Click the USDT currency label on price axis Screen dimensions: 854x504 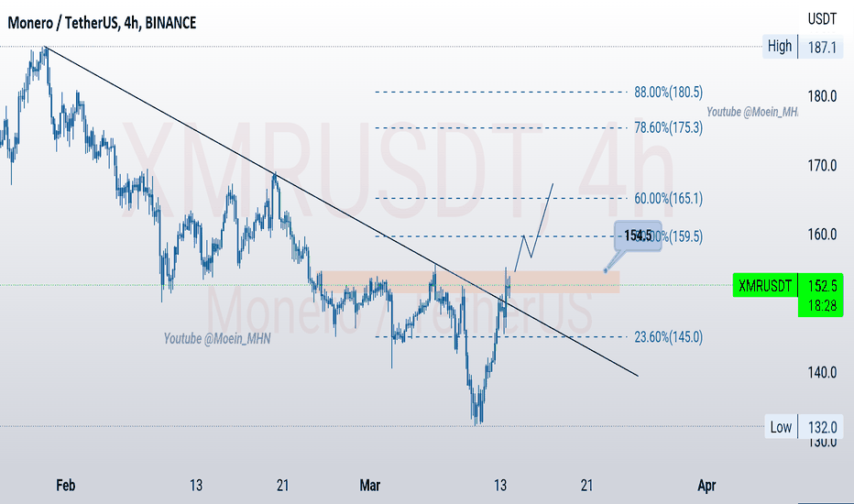pos(822,19)
